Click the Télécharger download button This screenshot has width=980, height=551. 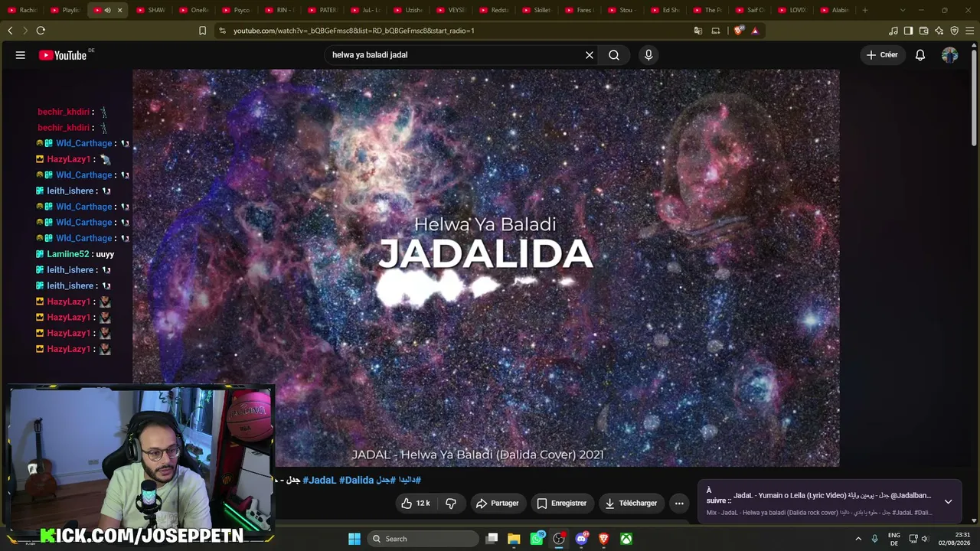[x=631, y=504]
